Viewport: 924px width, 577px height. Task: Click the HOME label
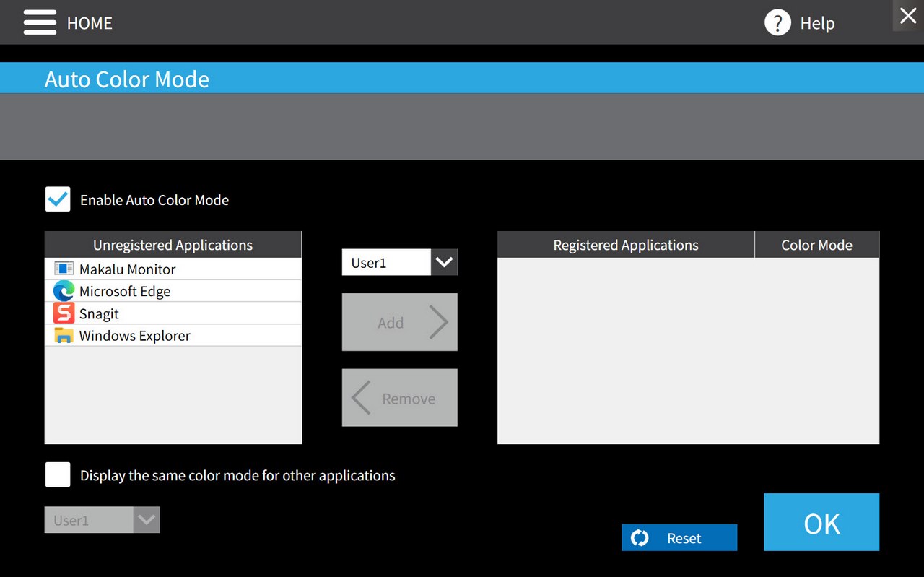tap(90, 23)
